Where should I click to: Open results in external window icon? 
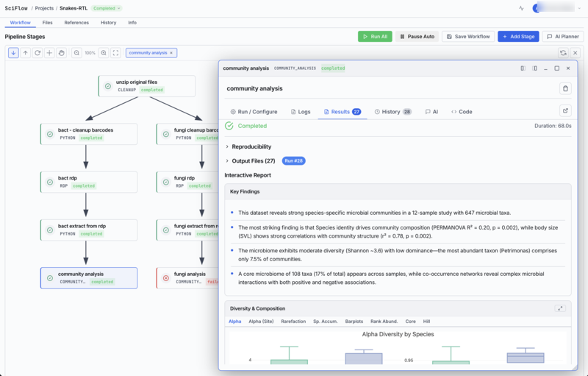pyautogui.click(x=565, y=111)
